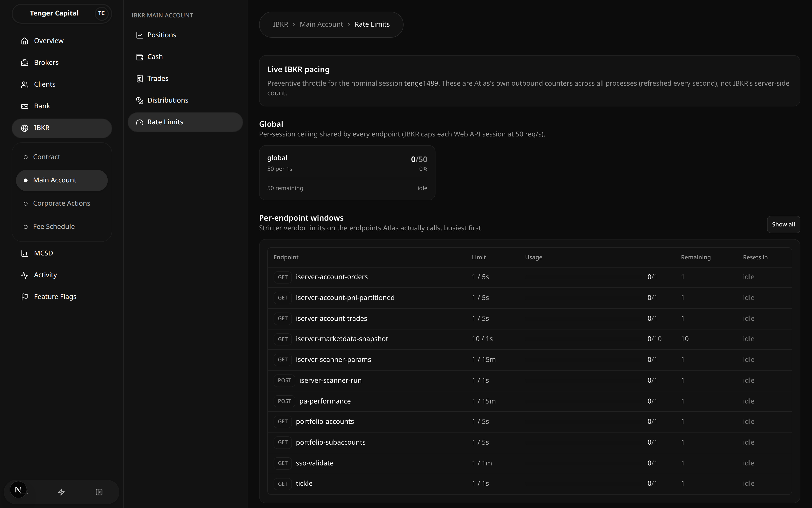812x508 pixels.
Task: Click the 0/50 global usage figure
Action: 419,160
